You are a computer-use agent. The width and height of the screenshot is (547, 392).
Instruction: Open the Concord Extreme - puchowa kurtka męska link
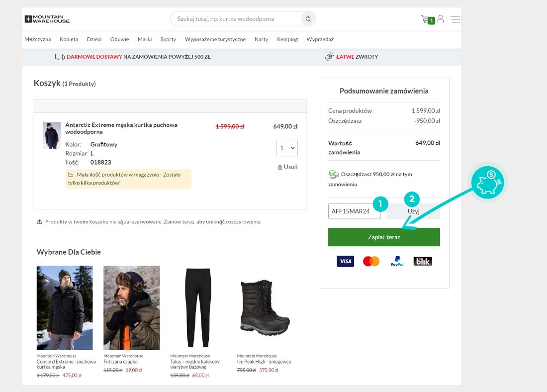pos(66,364)
